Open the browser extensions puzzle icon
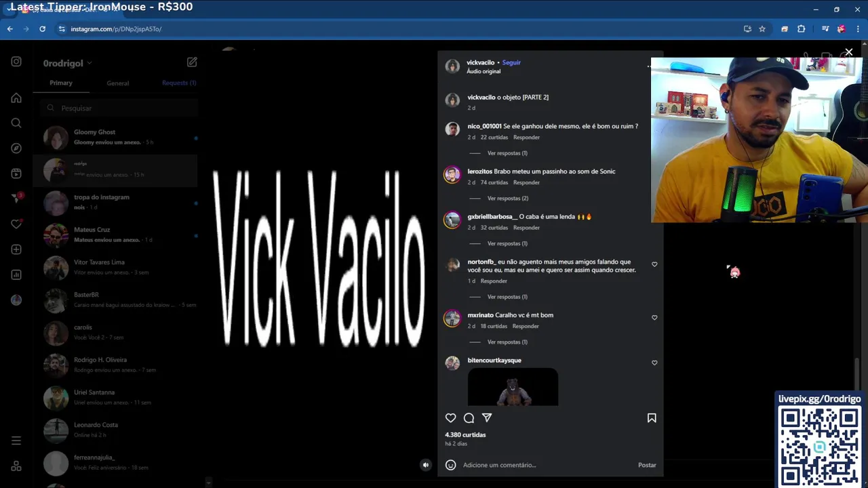Image resolution: width=868 pixels, height=488 pixels. point(802,29)
